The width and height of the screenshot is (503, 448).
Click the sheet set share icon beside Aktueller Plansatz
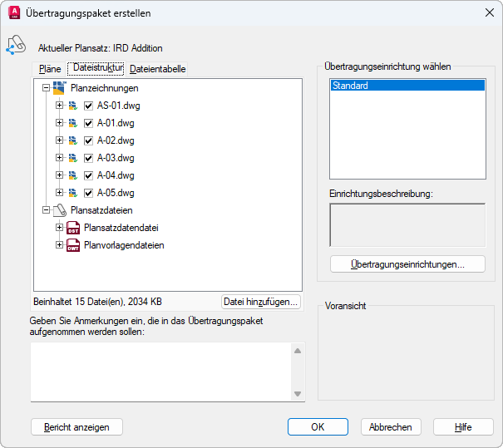coord(16,45)
